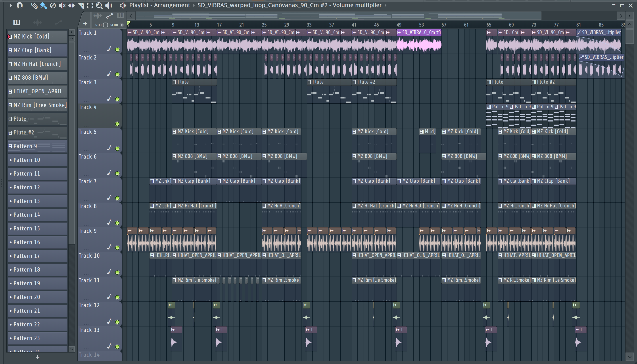Image resolution: width=637 pixels, height=364 pixels.
Task: Click waveform icon in playlist track header
Action: 98,16
